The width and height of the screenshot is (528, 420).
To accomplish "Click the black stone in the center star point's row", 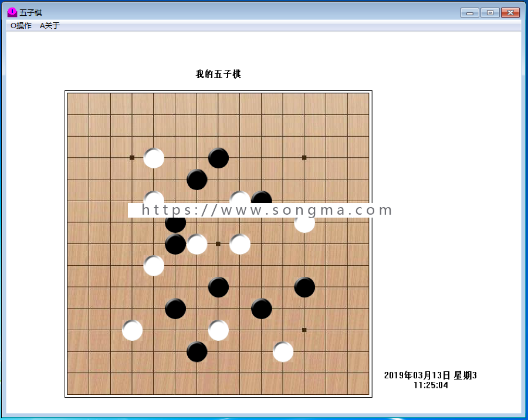I will pyautogui.click(x=175, y=244).
